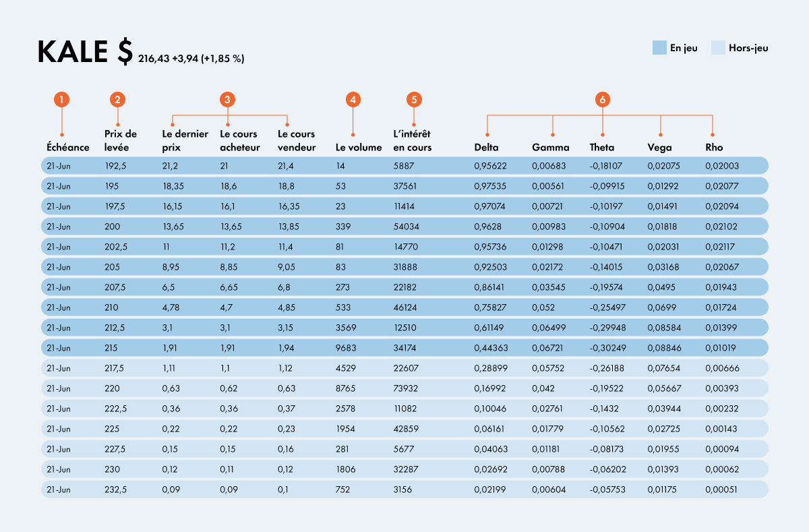Click the 9683 volume cell
This screenshot has width=809, height=532.
coord(347,348)
